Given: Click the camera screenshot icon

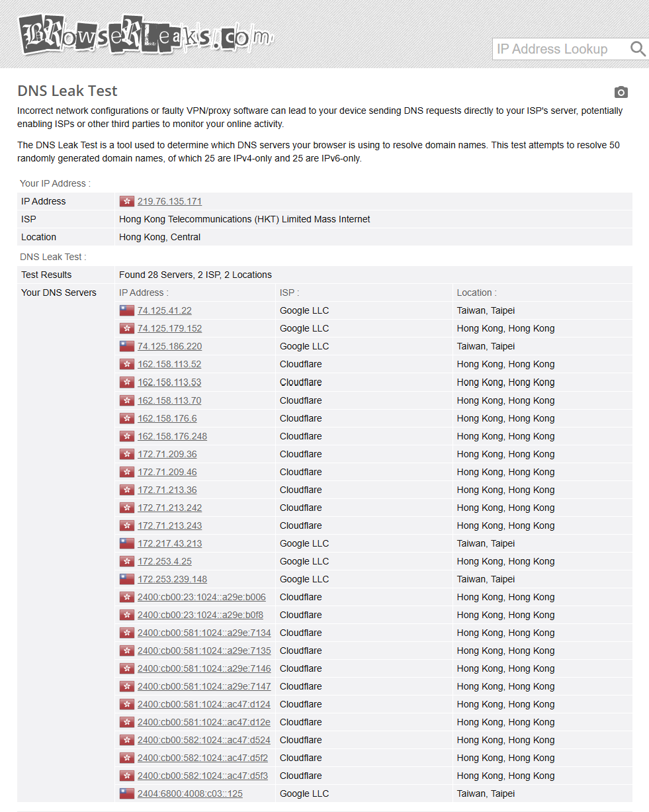Looking at the screenshot, I should click(x=621, y=92).
